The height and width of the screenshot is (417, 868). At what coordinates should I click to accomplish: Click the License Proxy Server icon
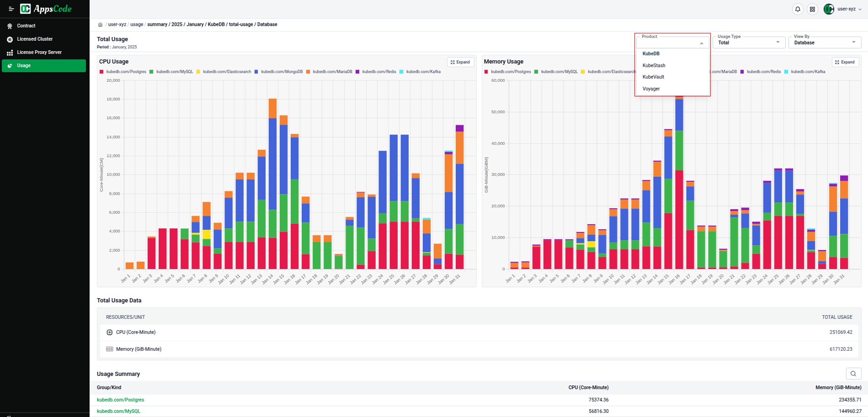click(9, 52)
